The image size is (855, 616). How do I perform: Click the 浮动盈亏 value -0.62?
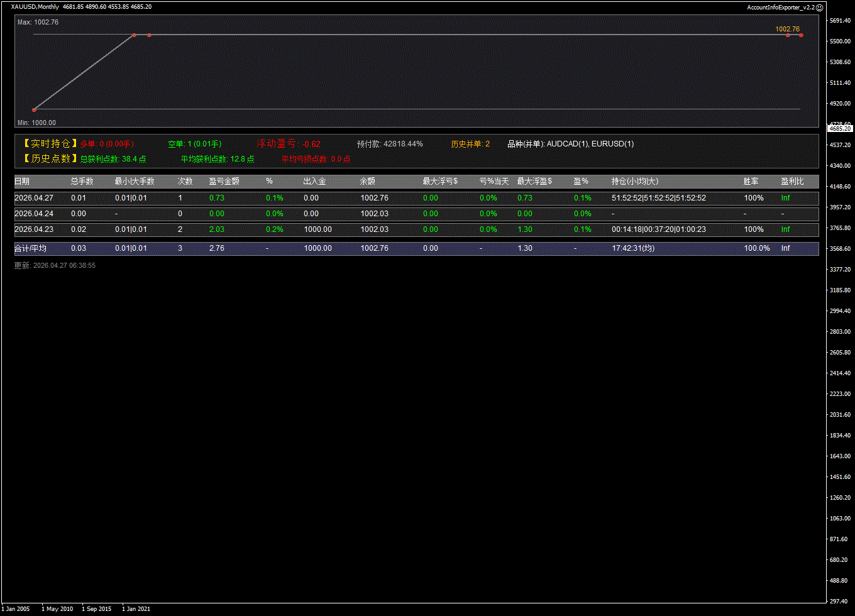311,144
